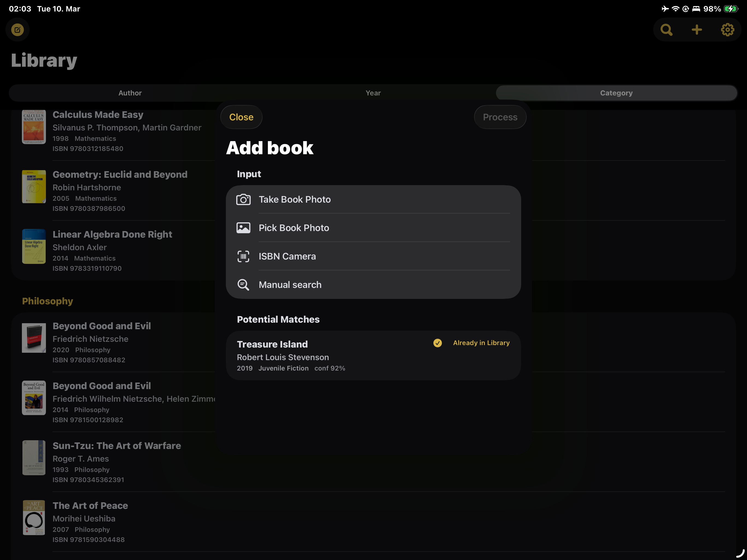
Task: Tap Already in Library label
Action: click(x=481, y=343)
